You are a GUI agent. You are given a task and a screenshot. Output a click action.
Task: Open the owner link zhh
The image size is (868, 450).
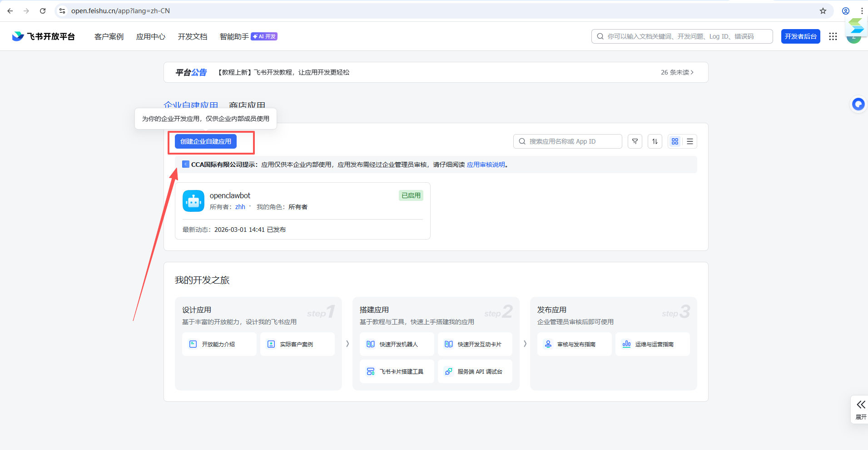(240, 207)
